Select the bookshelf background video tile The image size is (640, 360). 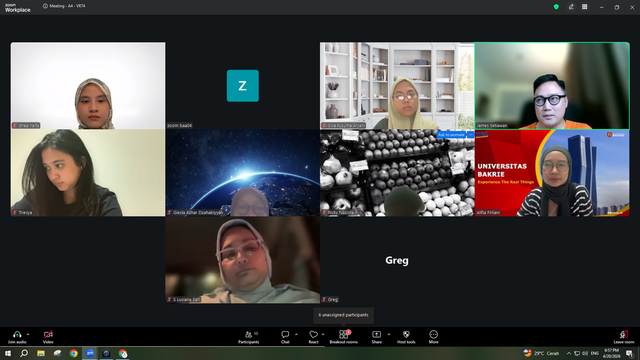click(397, 86)
